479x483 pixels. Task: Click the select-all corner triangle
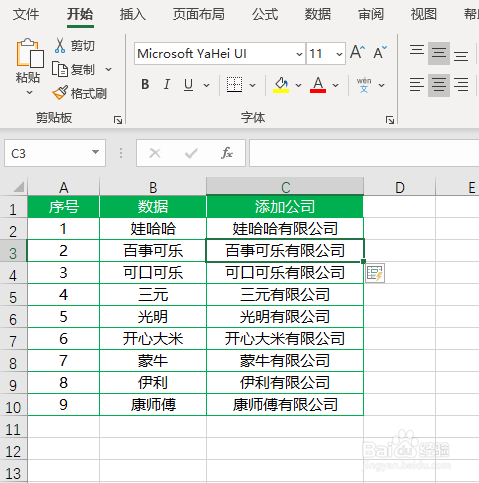[x=18, y=187]
